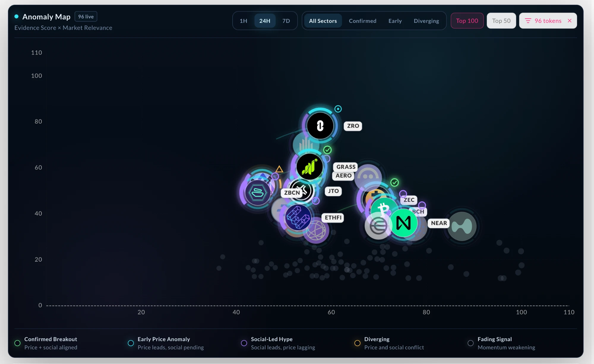This screenshot has width=594, height=364.
Task: Toggle the Top 100 filter
Action: point(467,20)
